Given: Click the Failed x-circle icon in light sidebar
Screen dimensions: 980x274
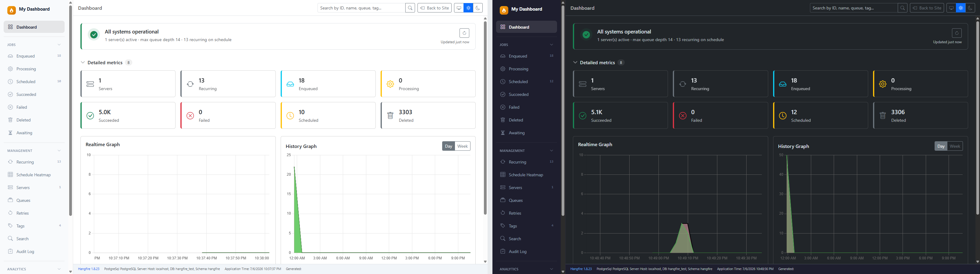Looking at the screenshot, I should (x=10, y=107).
